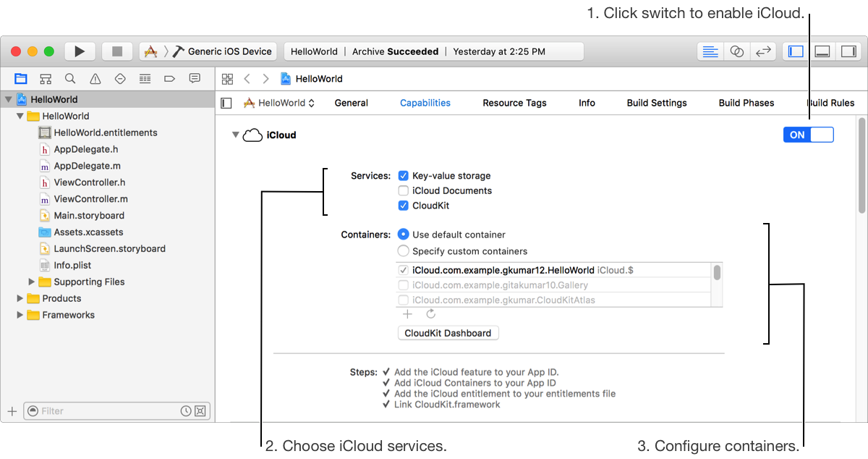Click the Filter field in navigator
The height and width of the screenshot is (459, 868).
(x=109, y=410)
